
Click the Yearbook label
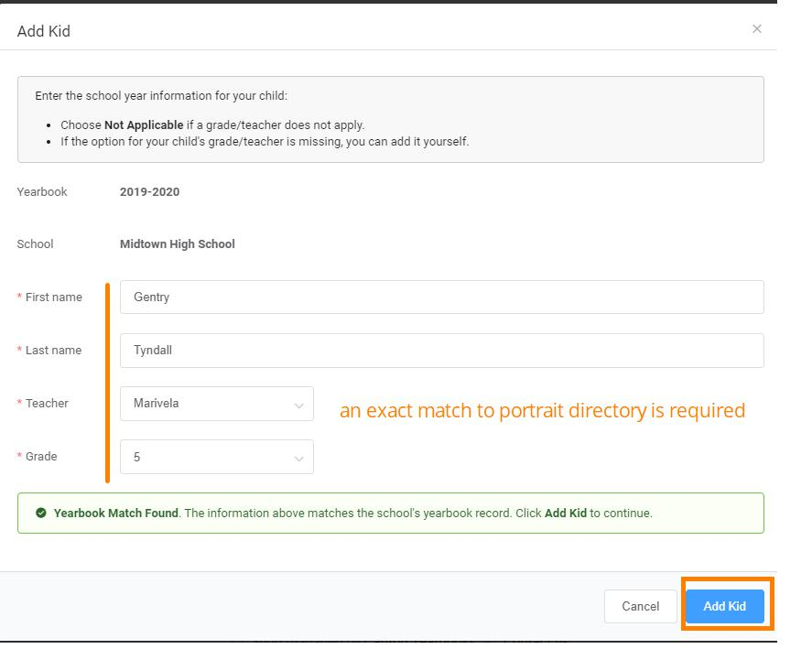point(42,191)
